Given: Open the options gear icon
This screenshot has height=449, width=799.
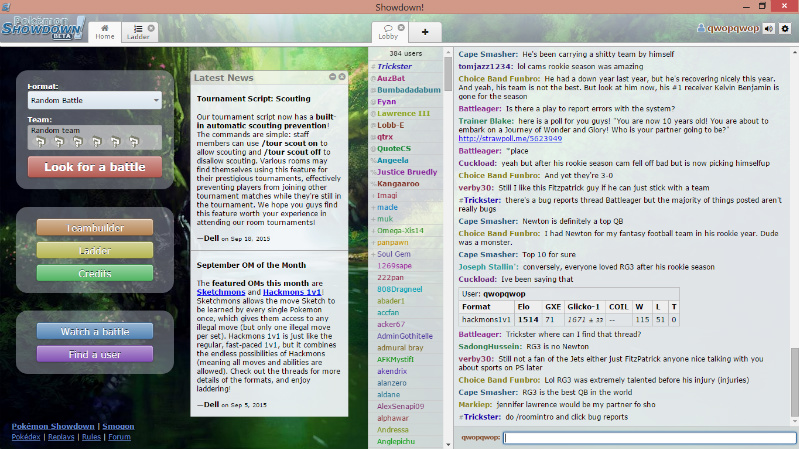Looking at the screenshot, I should click(x=784, y=29).
